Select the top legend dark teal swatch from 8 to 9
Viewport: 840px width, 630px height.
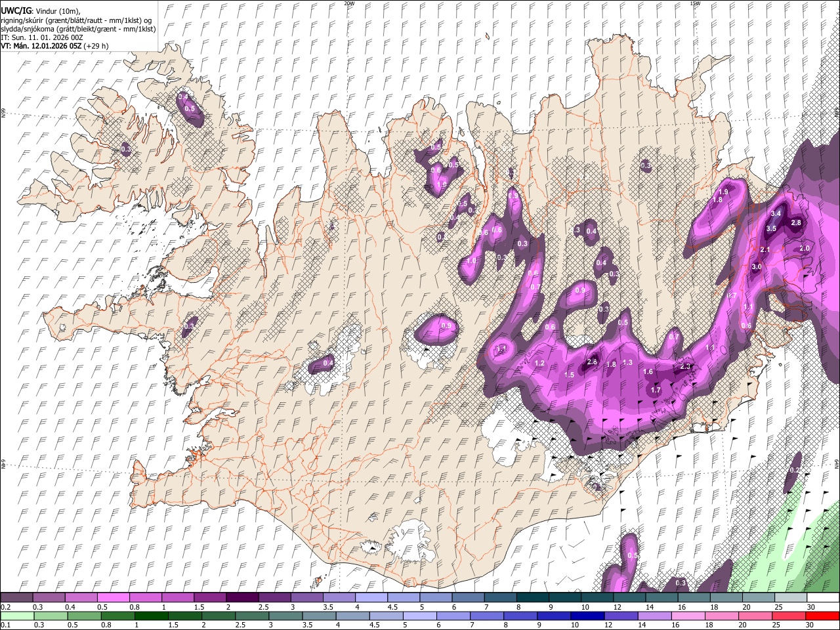[532, 598]
